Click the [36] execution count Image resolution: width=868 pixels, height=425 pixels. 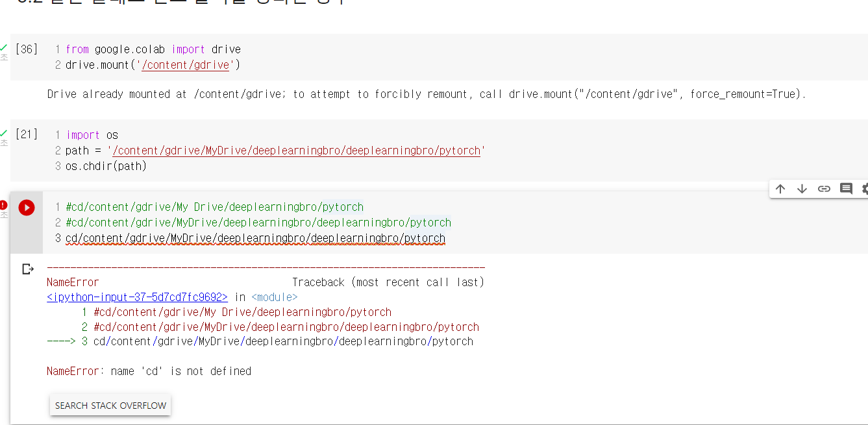tap(26, 49)
